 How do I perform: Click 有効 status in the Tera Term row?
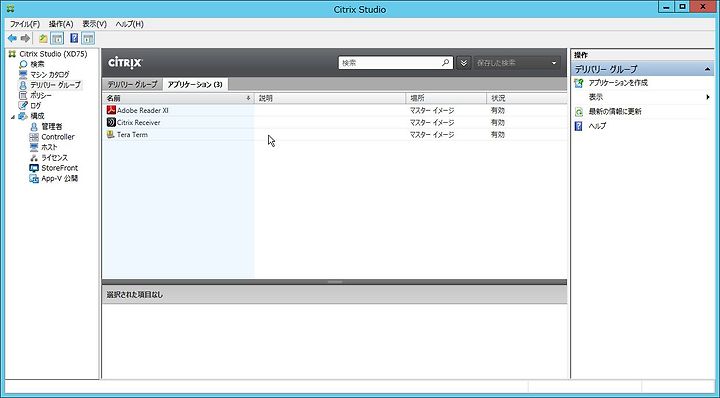click(498, 135)
